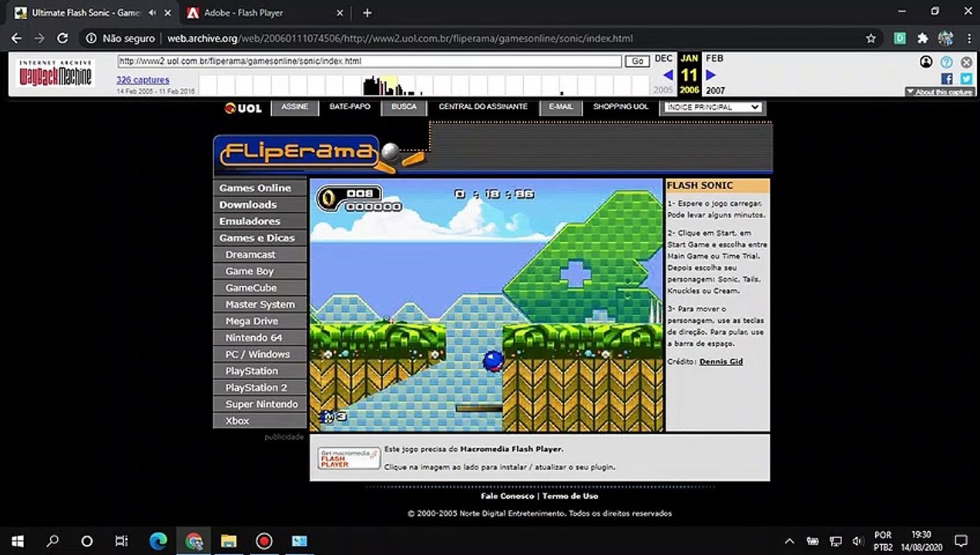
Task: Go to next capture arrow
Action: click(711, 75)
